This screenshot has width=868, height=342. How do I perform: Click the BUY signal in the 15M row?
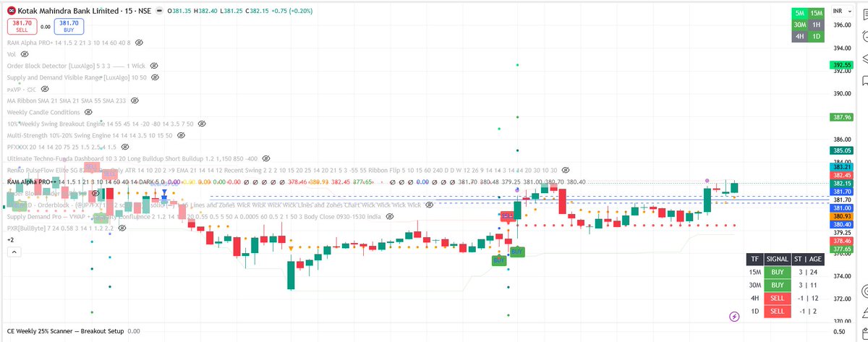pyautogui.click(x=777, y=272)
